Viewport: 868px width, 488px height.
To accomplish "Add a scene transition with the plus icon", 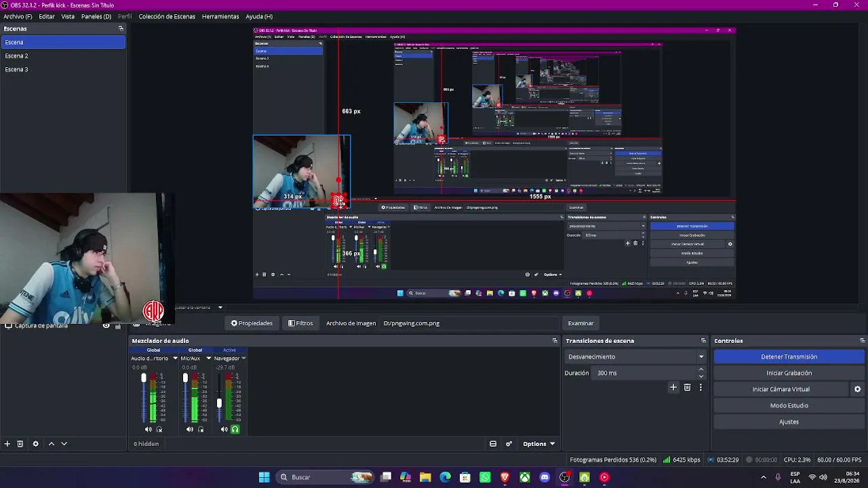I will click(673, 388).
